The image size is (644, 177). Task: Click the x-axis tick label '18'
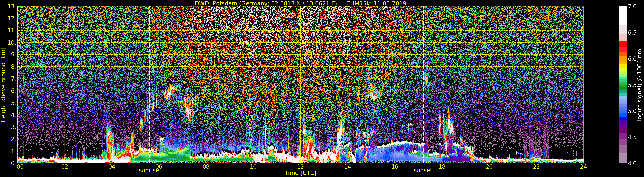click(x=442, y=166)
